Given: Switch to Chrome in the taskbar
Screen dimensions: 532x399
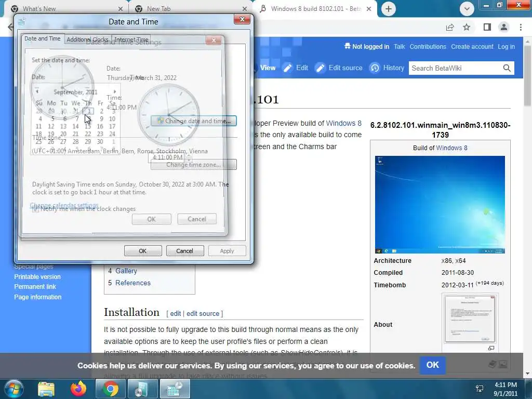Looking at the screenshot, I should pos(111,389).
